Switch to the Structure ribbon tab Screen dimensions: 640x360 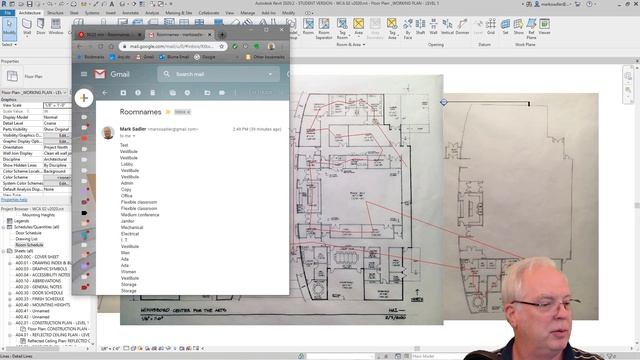[55, 13]
